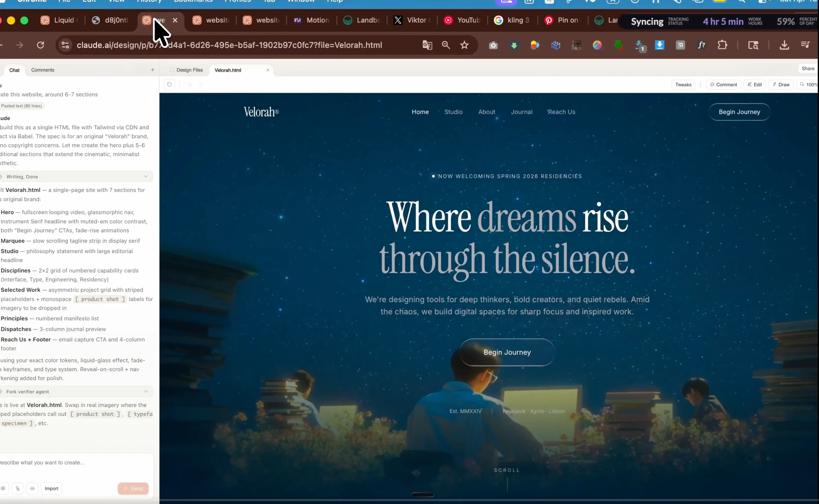819x504 pixels.
Task: Click the attach file paperclip icon
Action: pyautogui.click(x=18, y=488)
